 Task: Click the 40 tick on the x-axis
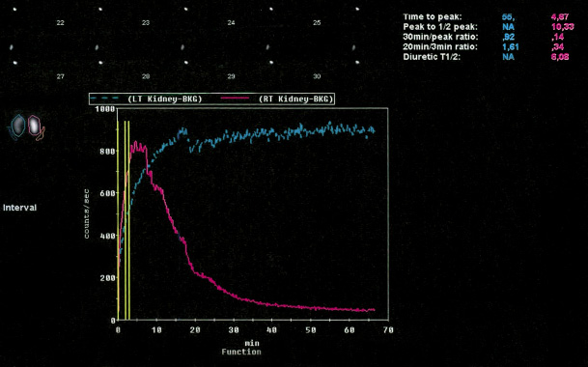click(272, 330)
